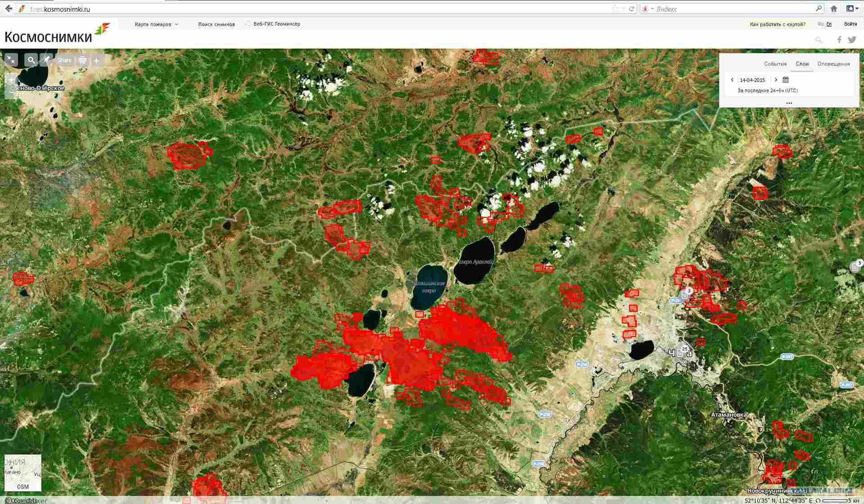
Task: Click the pin marker map tool
Action: [x=46, y=60]
